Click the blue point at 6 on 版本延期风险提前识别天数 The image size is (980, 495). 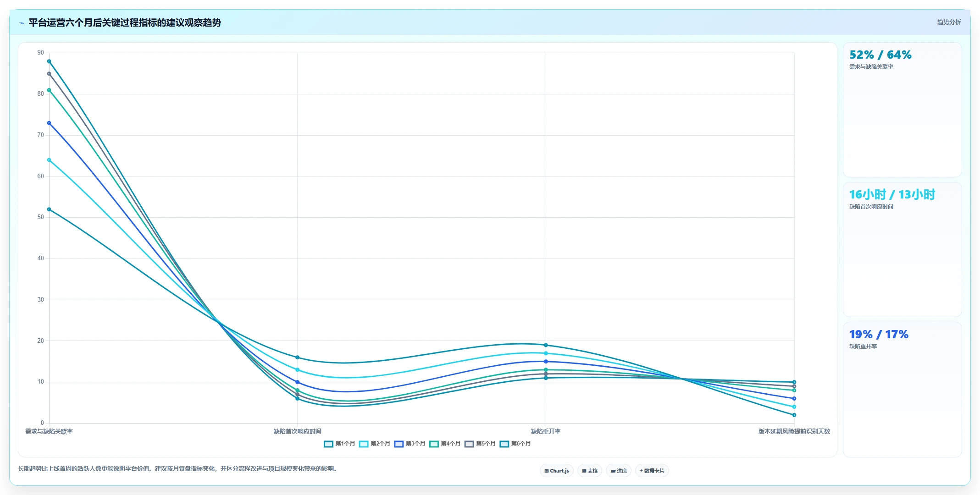click(794, 399)
